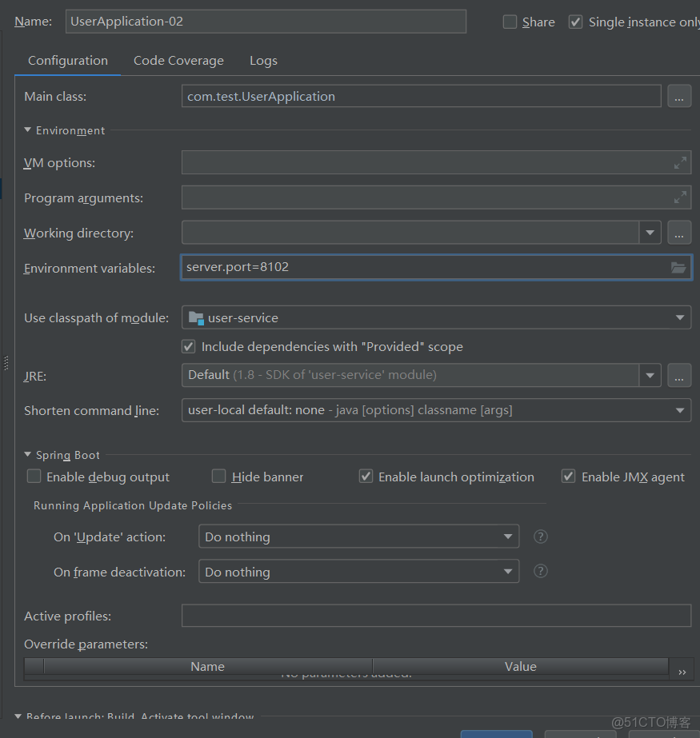Image resolution: width=700 pixels, height=738 pixels.
Task: Browse for a Working directory using its ellipsis icon
Action: pyautogui.click(x=678, y=233)
